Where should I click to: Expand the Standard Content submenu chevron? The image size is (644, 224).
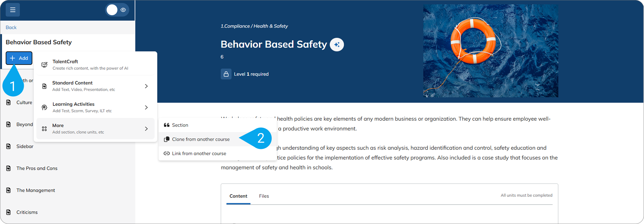146,86
